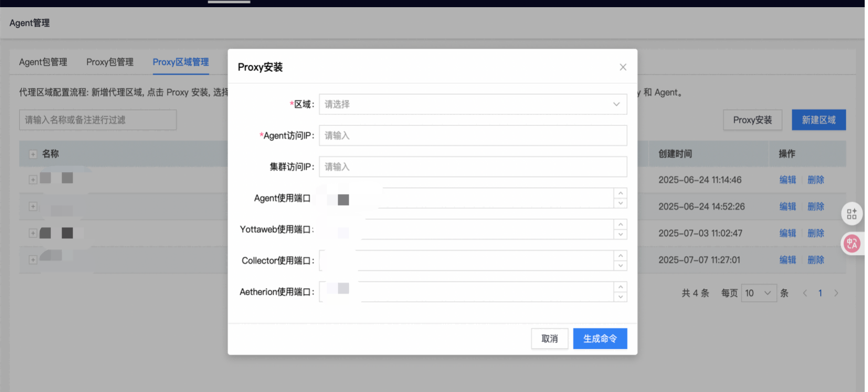This screenshot has width=868, height=392.
Task: Click the 取消 button
Action: [549, 338]
